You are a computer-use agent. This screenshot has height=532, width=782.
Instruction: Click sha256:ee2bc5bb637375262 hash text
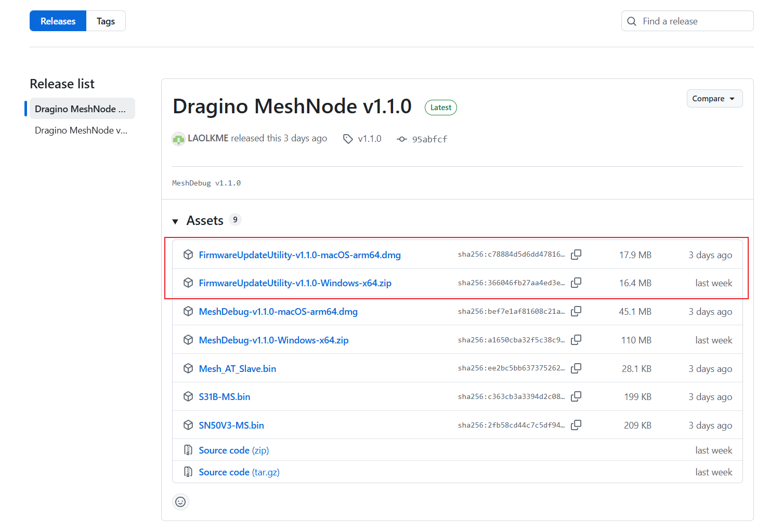click(511, 368)
